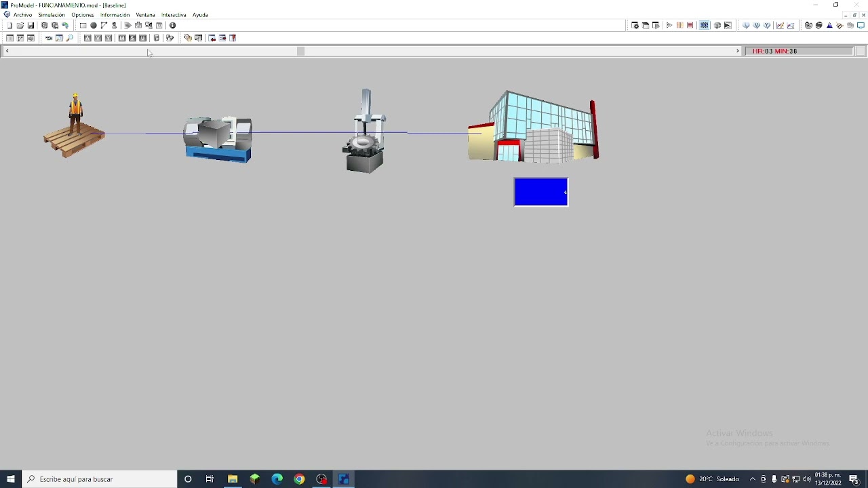
Task: Click the blue triangle icon in the right toolbar
Action: (x=829, y=26)
